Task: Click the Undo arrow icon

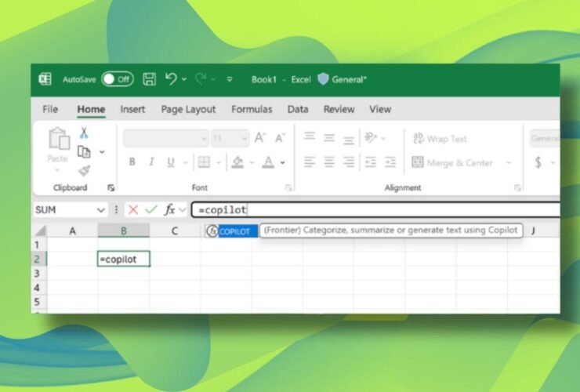Action: point(171,79)
